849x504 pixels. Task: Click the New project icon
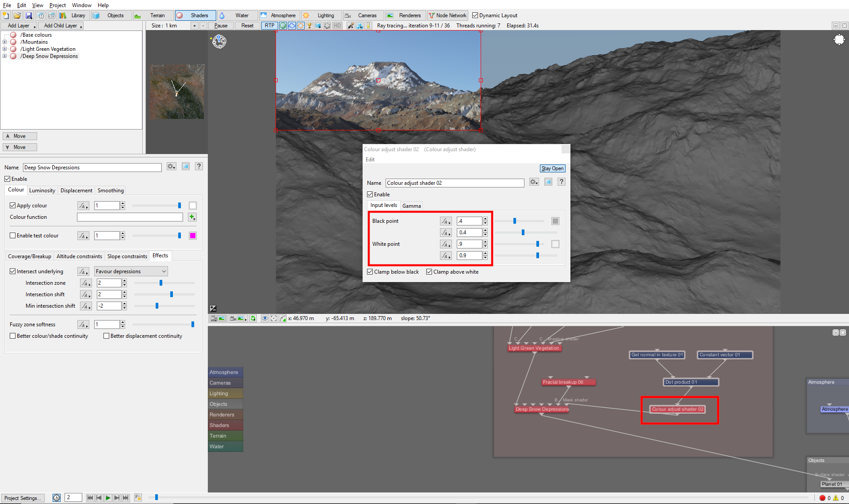click(6, 15)
